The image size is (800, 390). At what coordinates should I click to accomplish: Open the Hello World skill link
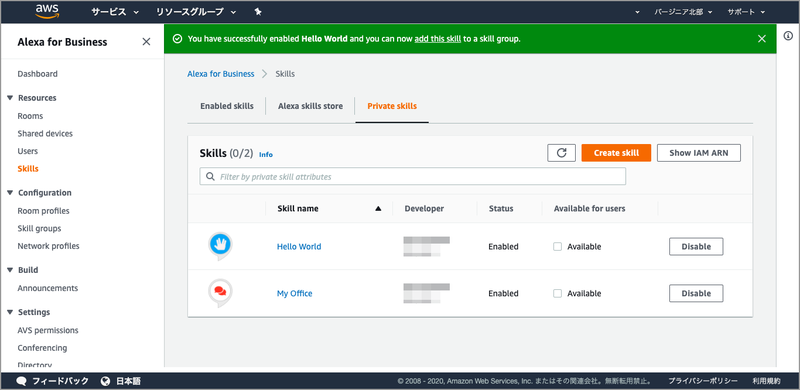coord(299,247)
